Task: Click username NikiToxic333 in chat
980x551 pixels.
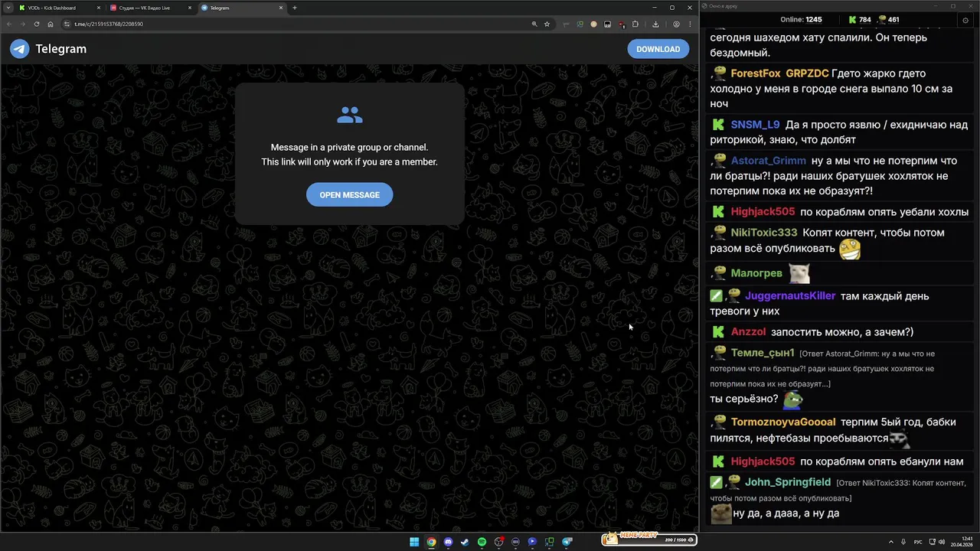Action: tap(763, 233)
